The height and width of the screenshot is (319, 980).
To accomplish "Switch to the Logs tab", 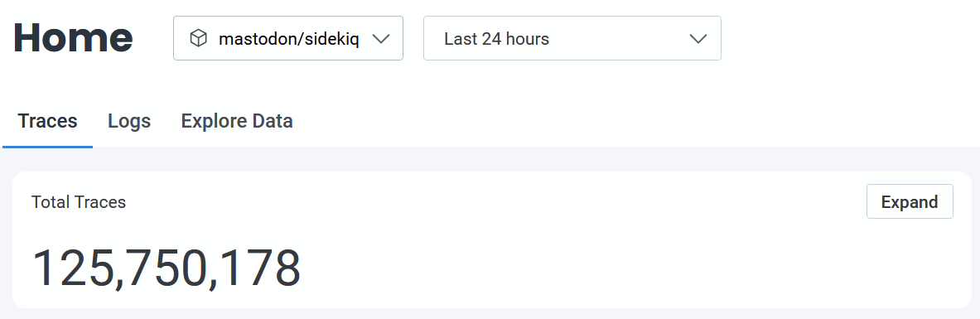I will pyautogui.click(x=129, y=121).
